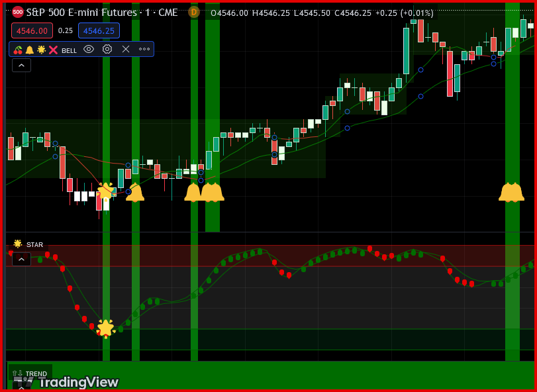
Task: Click the star marker in the STAR oscillator pane
Action: click(x=105, y=328)
